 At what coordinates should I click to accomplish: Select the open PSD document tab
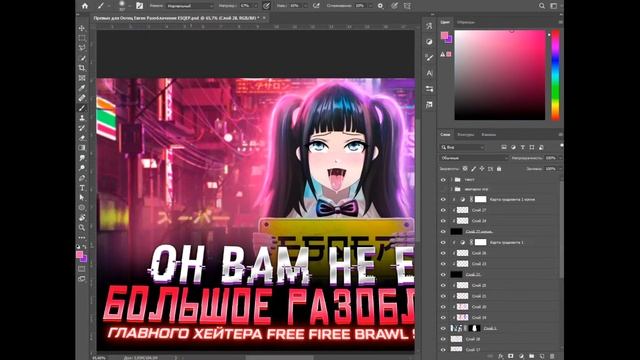(176, 18)
